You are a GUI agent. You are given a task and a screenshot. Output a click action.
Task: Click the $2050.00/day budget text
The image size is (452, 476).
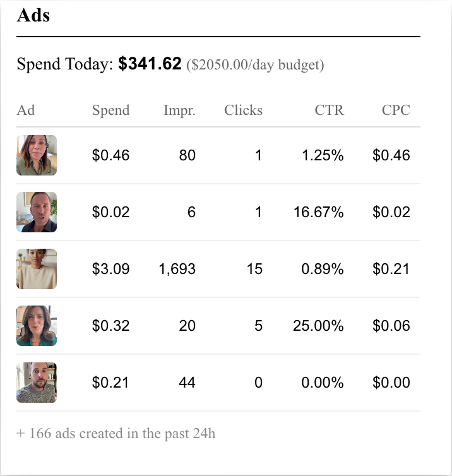point(255,65)
